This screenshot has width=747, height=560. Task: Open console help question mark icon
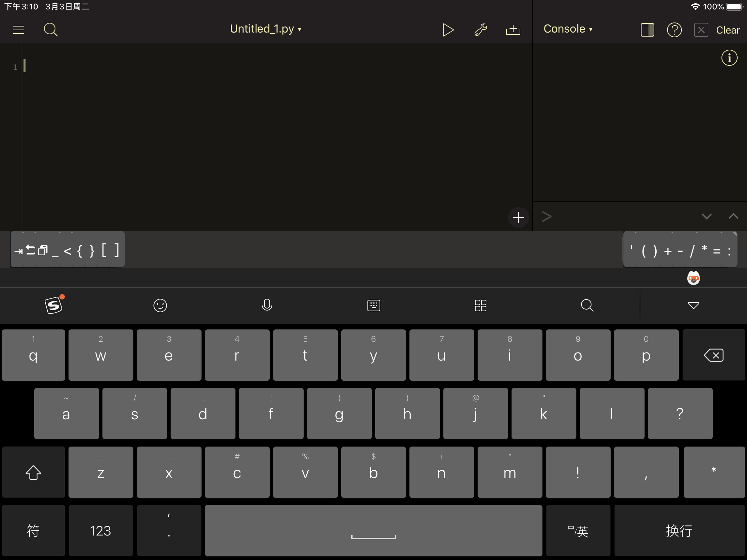(x=674, y=30)
